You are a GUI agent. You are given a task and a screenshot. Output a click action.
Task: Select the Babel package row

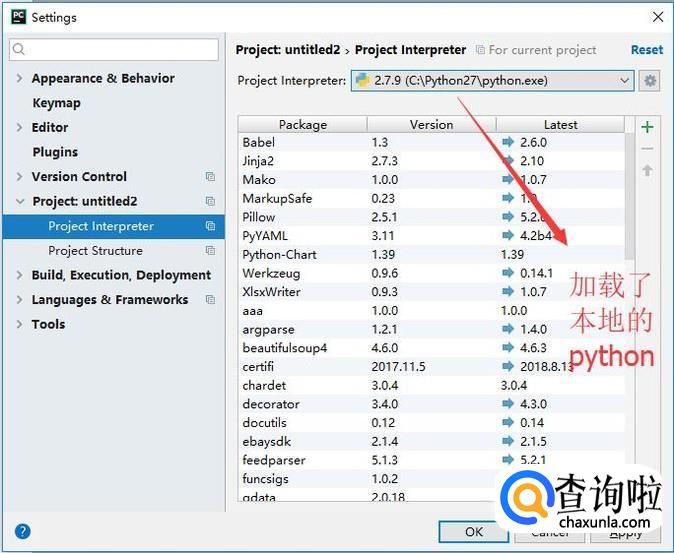coord(431,142)
